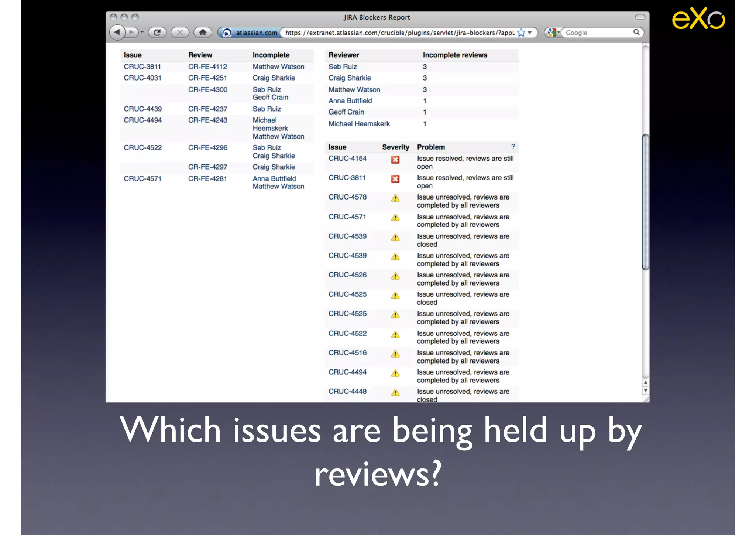Bookmark page with the star icon
The width and height of the screenshot is (756, 535).
point(521,33)
